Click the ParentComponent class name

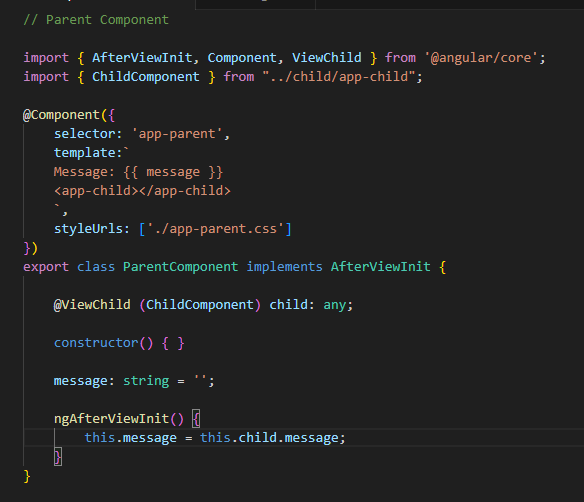pos(181,267)
